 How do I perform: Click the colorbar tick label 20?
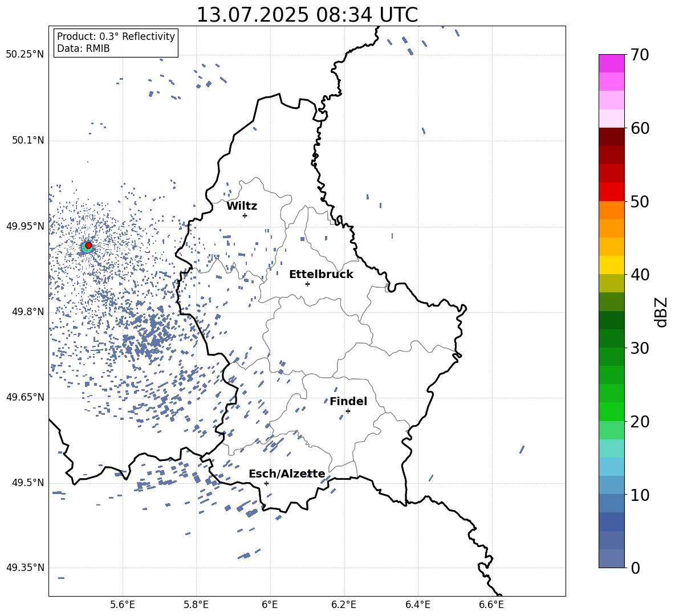coord(640,421)
